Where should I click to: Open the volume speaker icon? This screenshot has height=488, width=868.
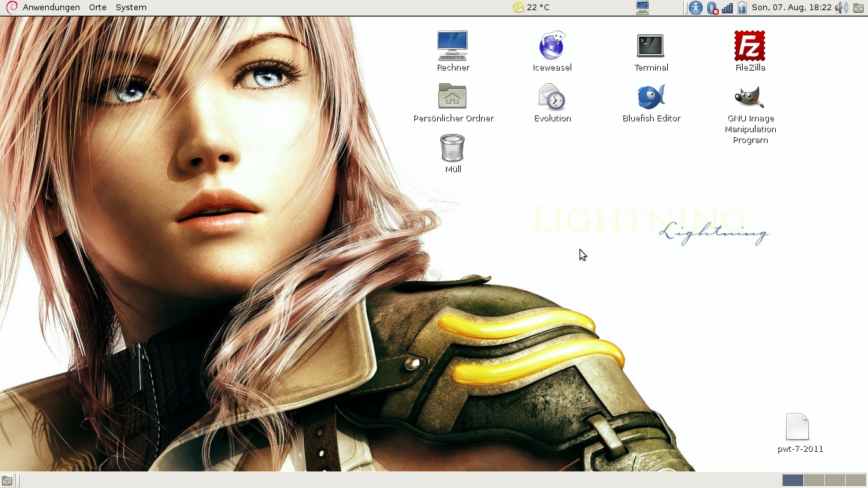[x=841, y=8]
